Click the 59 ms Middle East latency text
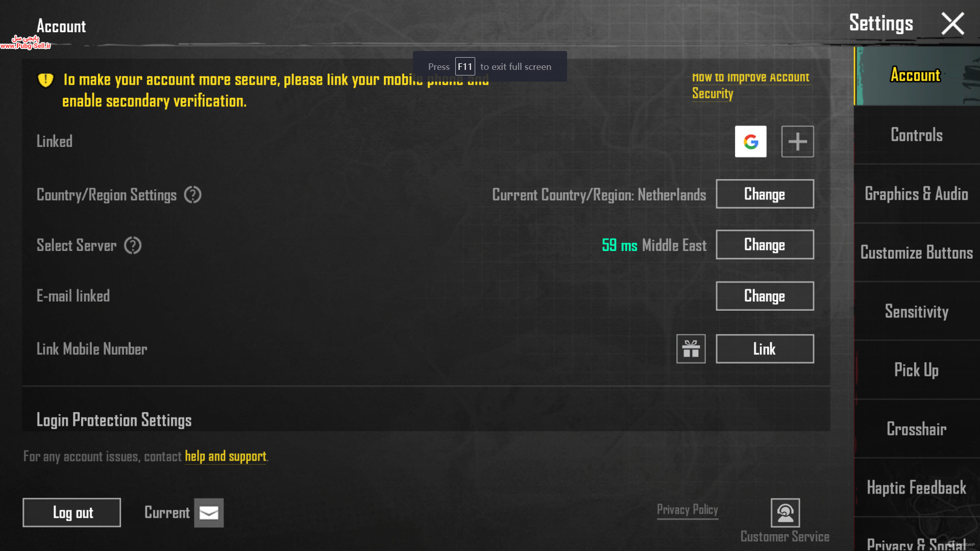980x551 pixels. click(654, 245)
